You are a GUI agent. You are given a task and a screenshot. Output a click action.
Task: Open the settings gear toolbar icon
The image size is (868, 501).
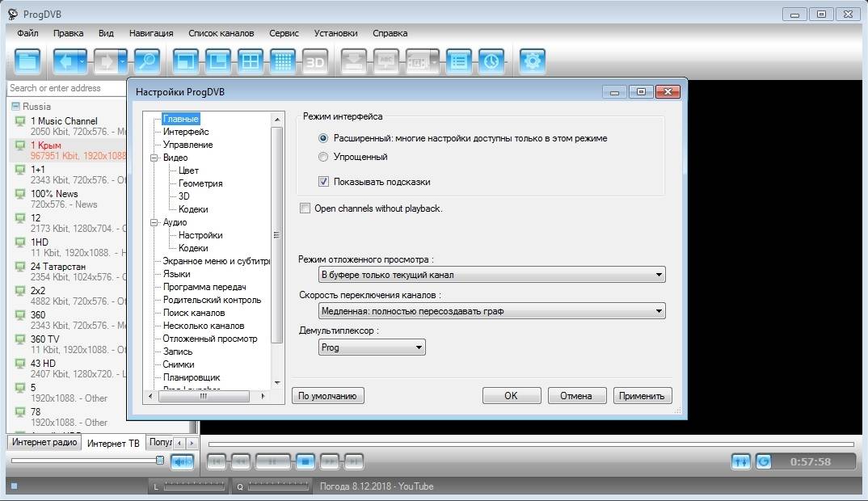(x=533, y=61)
